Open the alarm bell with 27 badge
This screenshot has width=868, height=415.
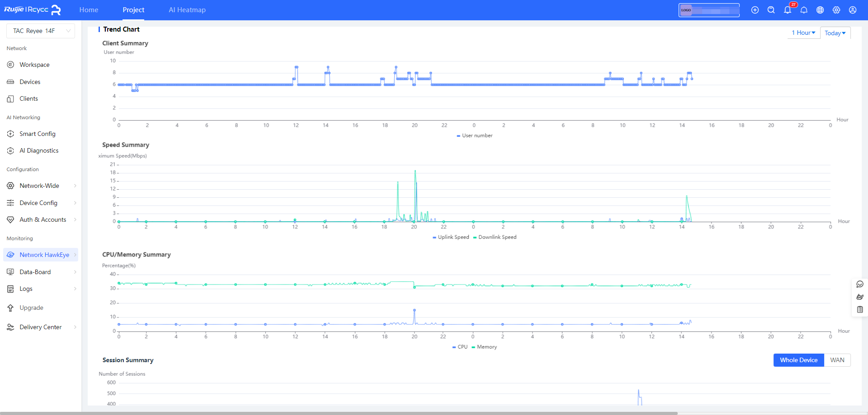(788, 10)
